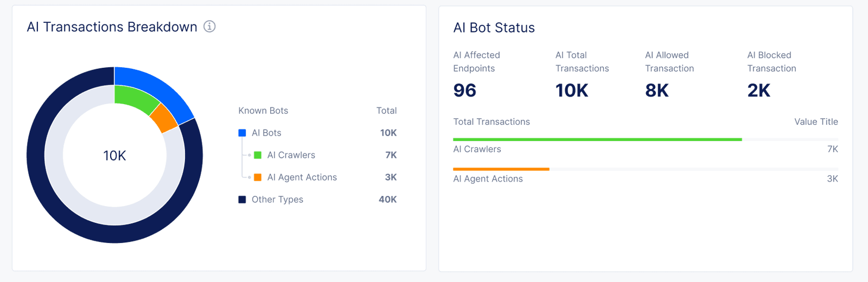Click the blue AI Bots legend swatch
Image resolution: width=868 pixels, height=282 pixels.
pyautogui.click(x=242, y=133)
